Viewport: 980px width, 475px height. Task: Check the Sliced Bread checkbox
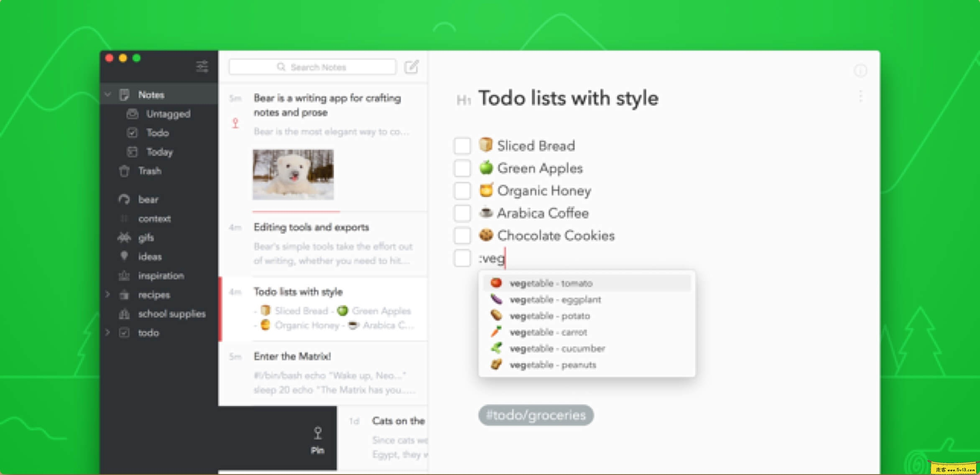pos(462,146)
